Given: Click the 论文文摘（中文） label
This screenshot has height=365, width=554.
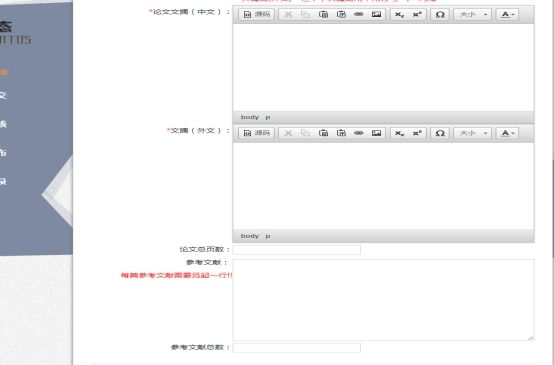Looking at the screenshot, I should (189, 12).
